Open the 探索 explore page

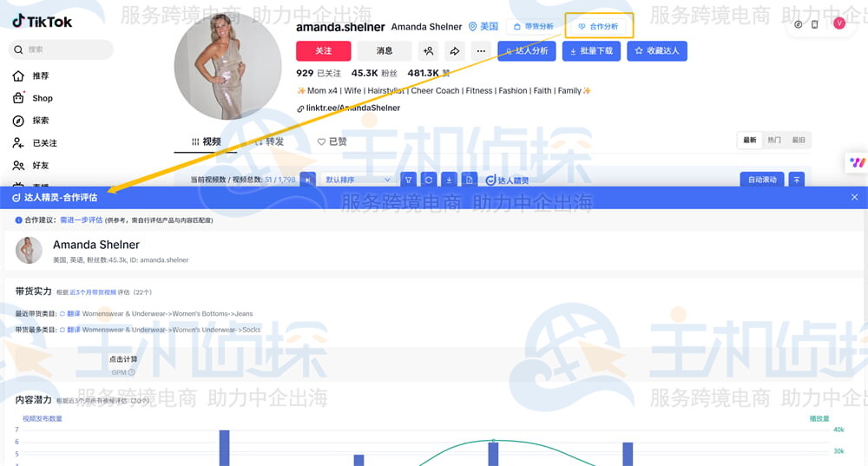tap(31, 121)
